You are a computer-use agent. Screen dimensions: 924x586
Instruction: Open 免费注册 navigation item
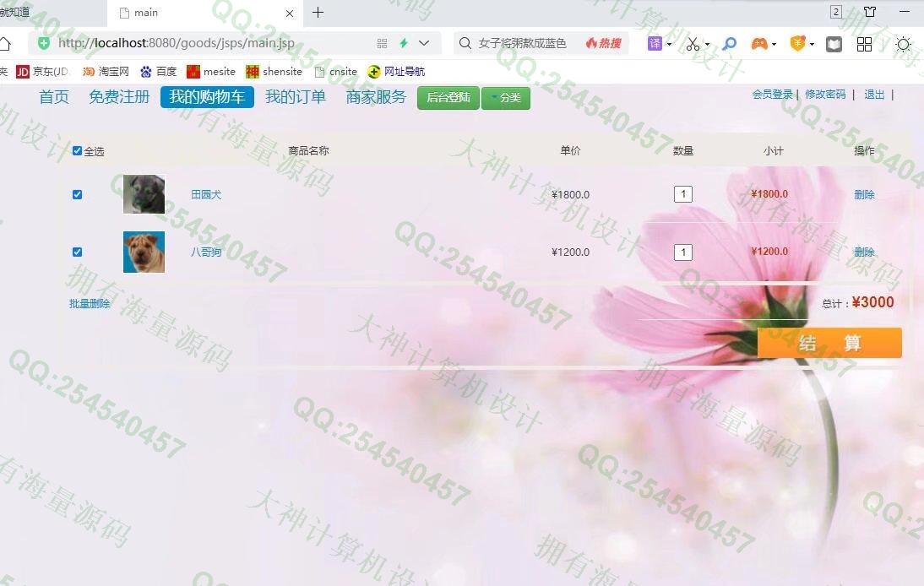click(x=119, y=97)
